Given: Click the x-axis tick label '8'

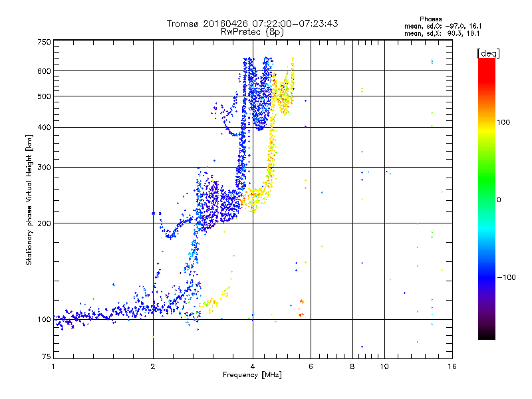Looking at the screenshot, I should [352, 366].
